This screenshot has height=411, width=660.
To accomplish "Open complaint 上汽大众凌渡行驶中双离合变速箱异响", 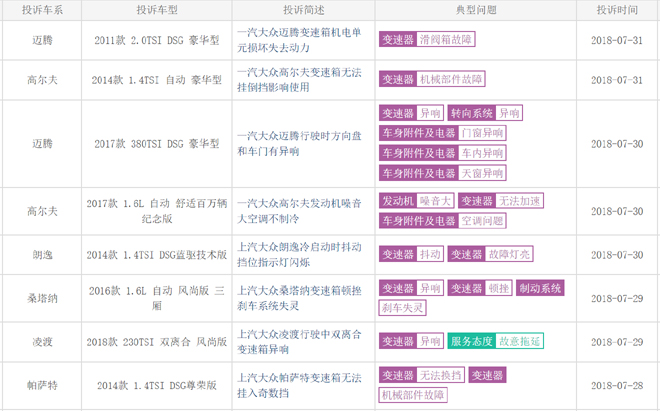I will 299,342.
